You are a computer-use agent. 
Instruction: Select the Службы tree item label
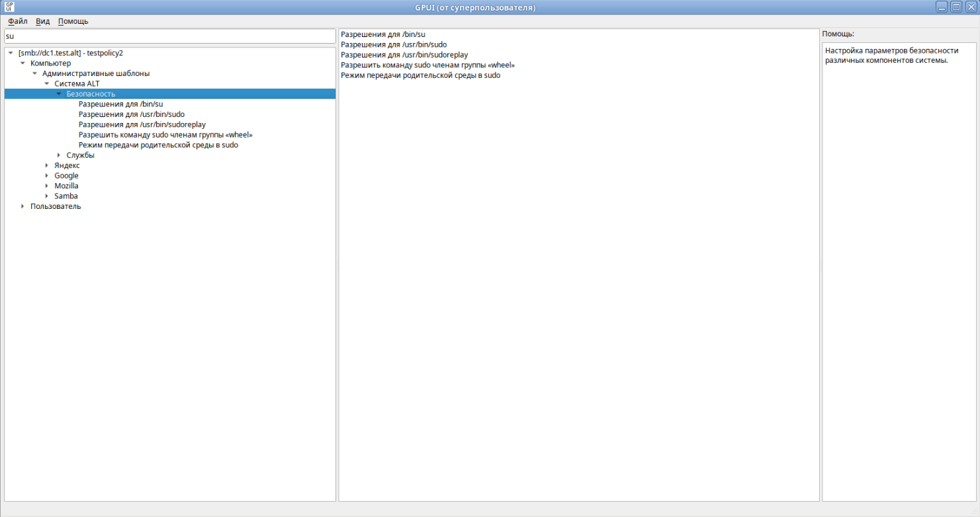(80, 155)
